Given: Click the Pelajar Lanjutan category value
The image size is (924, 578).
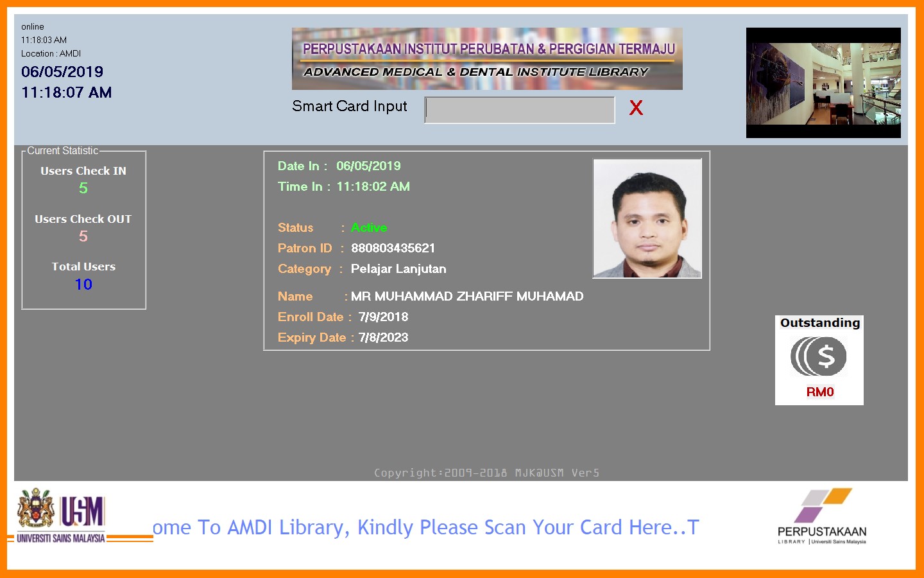Looking at the screenshot, I should pos(398,268).
